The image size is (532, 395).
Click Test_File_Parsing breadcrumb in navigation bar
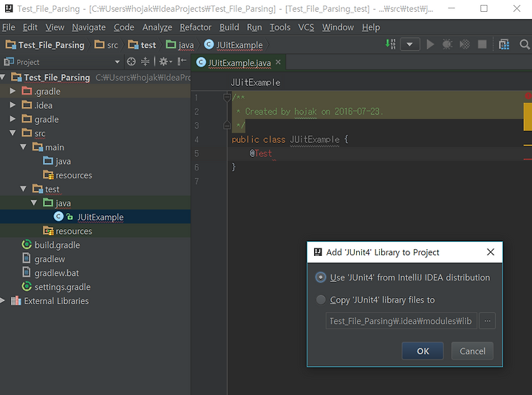(45, 45)
